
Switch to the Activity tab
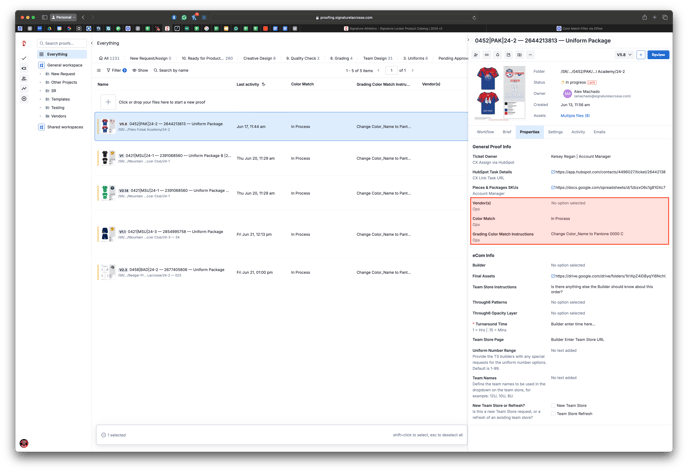click(578, 132)
